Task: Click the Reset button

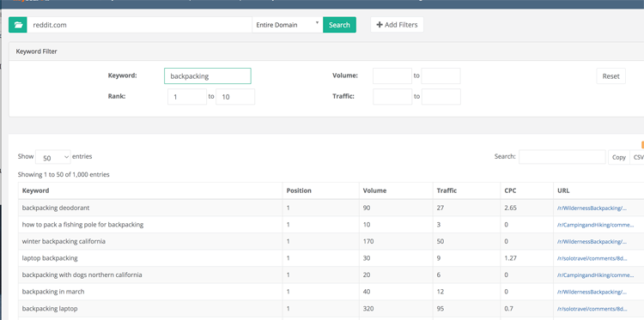Action: click(611, 76)
